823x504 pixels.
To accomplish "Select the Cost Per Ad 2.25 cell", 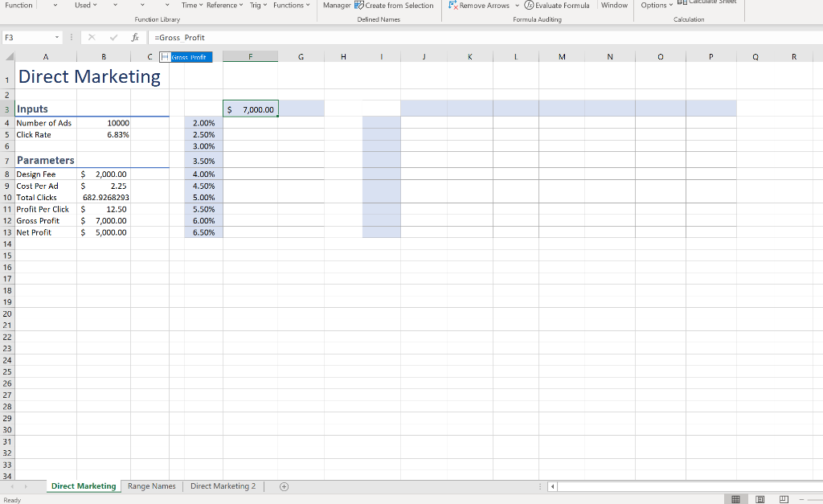I will click(x=104, y=186).
